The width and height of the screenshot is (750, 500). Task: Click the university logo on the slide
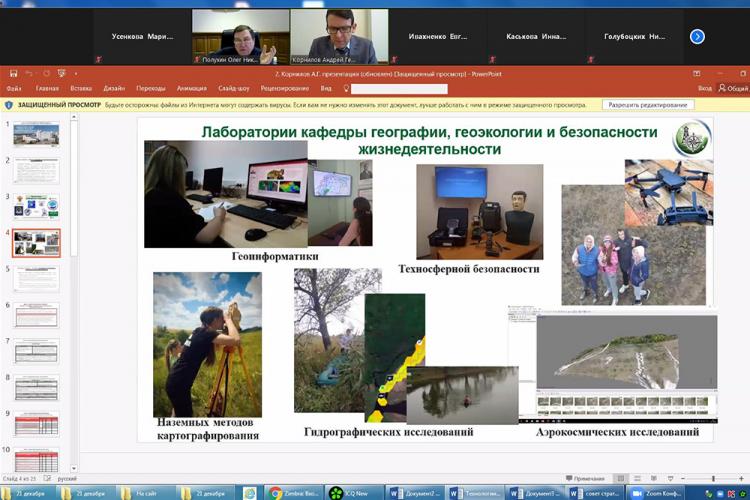692,138
